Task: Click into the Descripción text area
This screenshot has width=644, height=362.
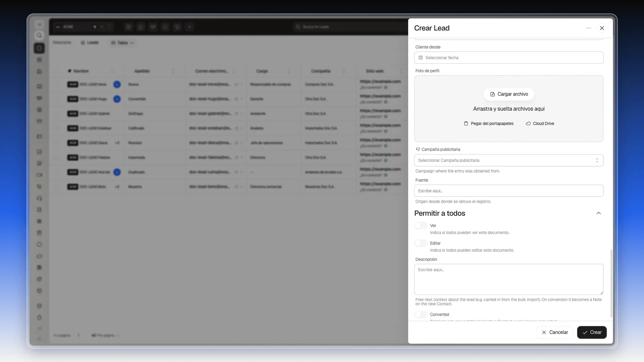Action: coord(508,280)
